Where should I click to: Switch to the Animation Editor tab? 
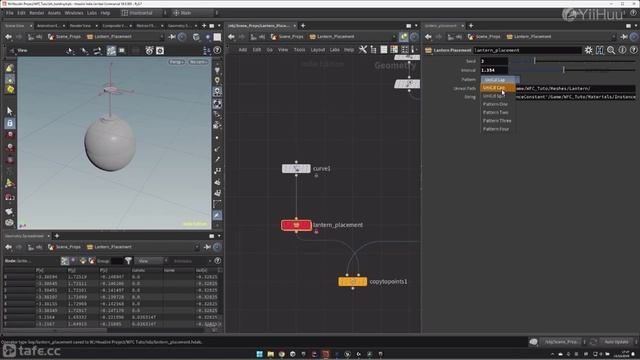point(47,26)
